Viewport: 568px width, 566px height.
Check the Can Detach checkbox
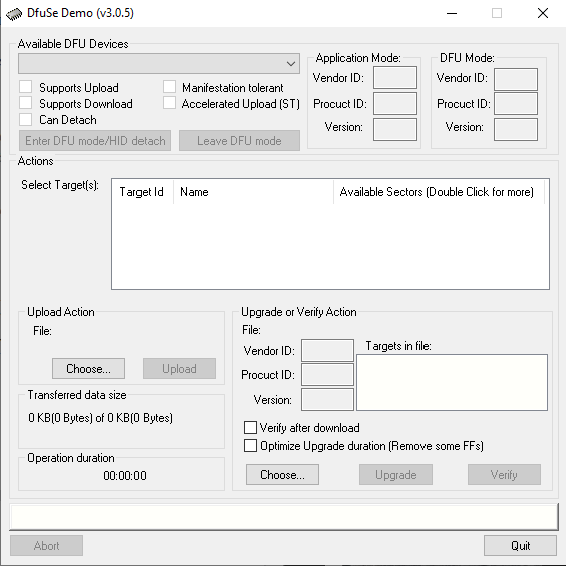(x=26, y=119)
